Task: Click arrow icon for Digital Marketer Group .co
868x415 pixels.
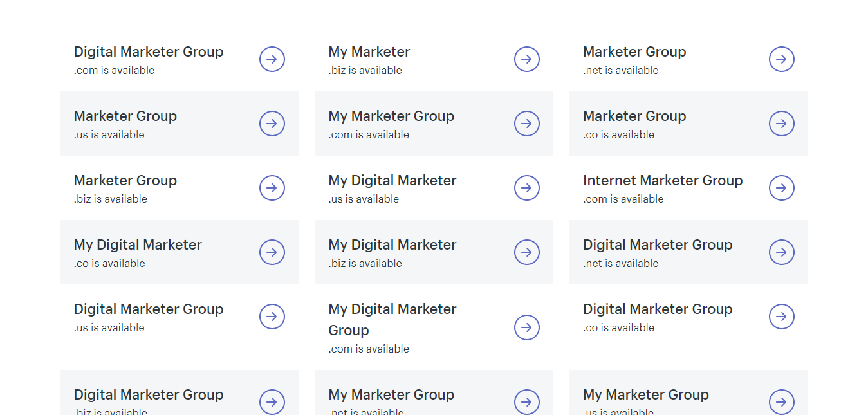Action: point(781,317)
